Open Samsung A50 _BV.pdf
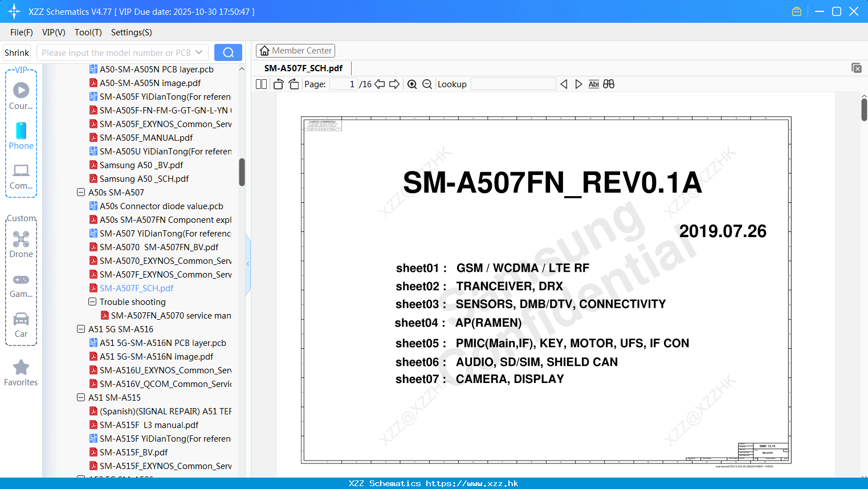The image size is (868, 489). (136, 165)
